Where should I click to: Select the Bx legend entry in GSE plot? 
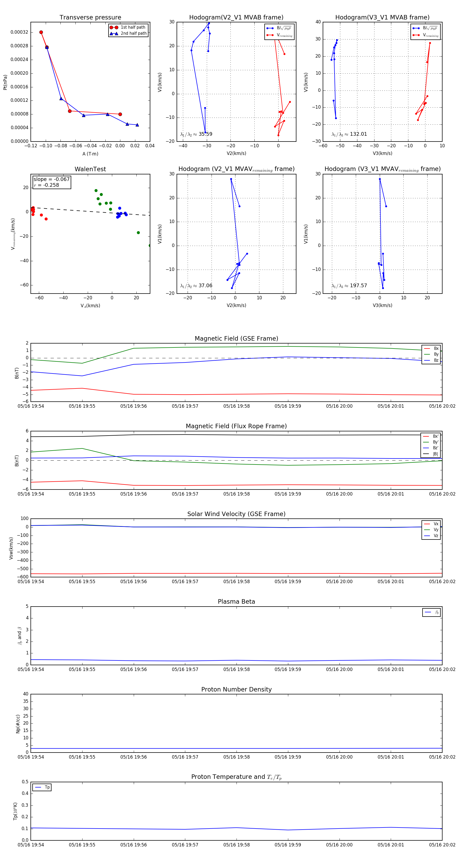click(431, 349)
